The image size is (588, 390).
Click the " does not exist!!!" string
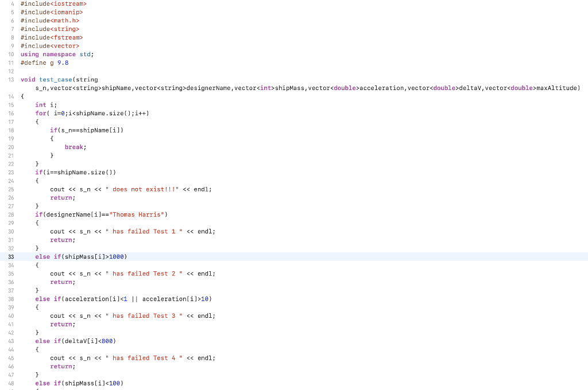click(142, 189)
